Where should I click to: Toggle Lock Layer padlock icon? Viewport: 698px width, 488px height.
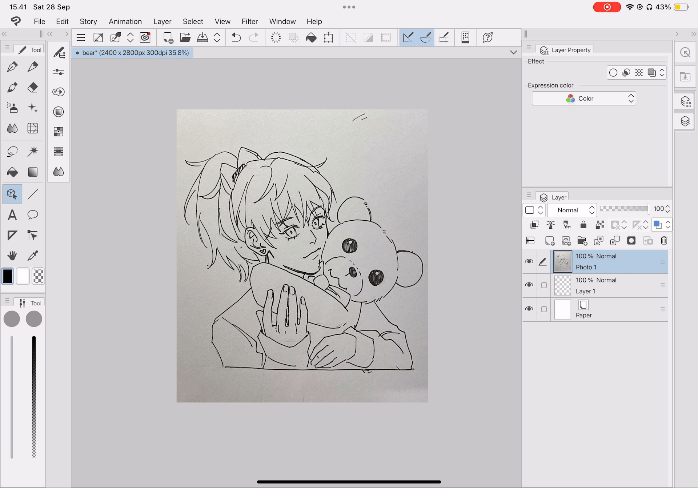[583, 225]
